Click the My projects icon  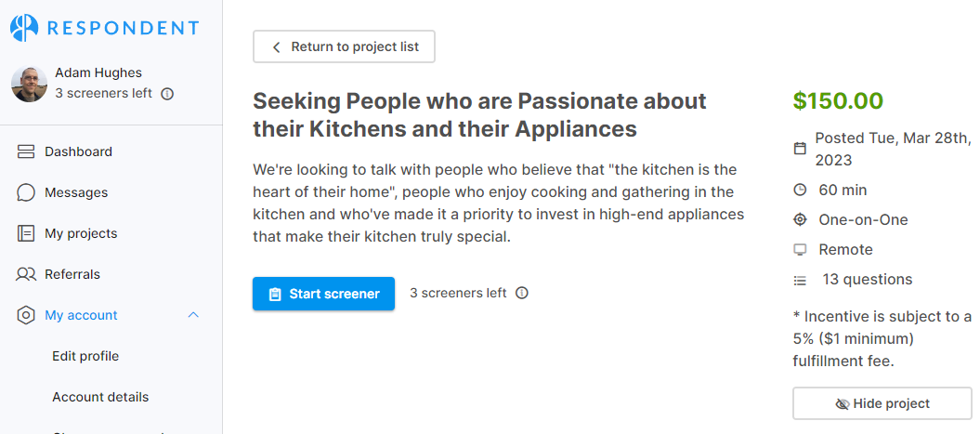(x=26, y=233)
